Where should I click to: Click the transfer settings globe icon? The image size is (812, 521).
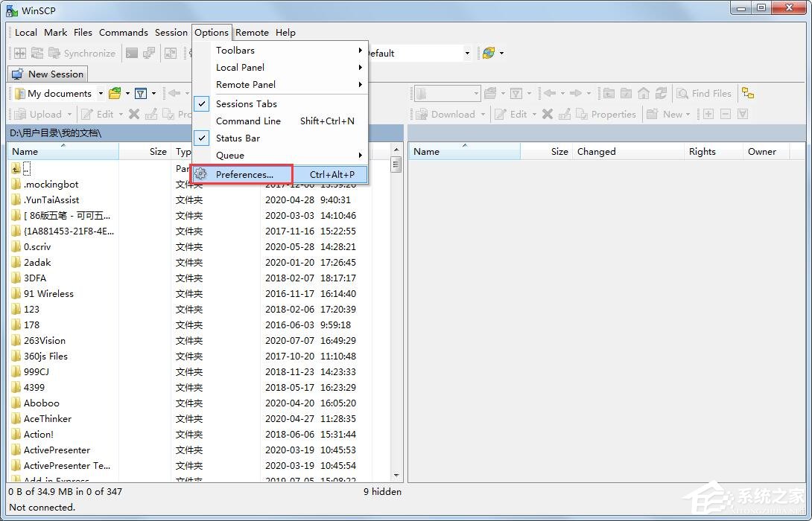[489, 53]
